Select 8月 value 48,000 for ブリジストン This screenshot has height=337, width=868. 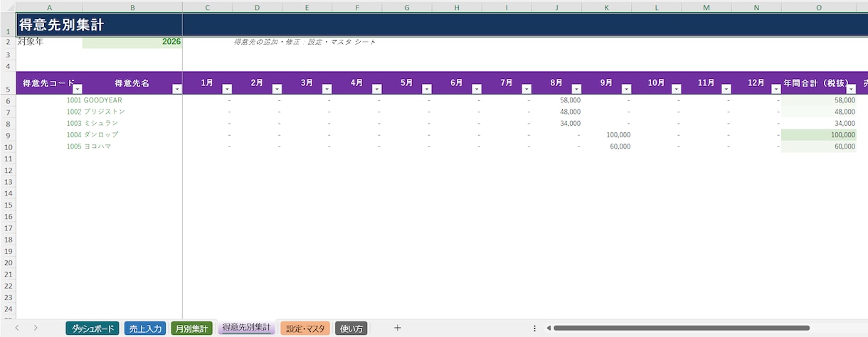click(x=556, y=112)
